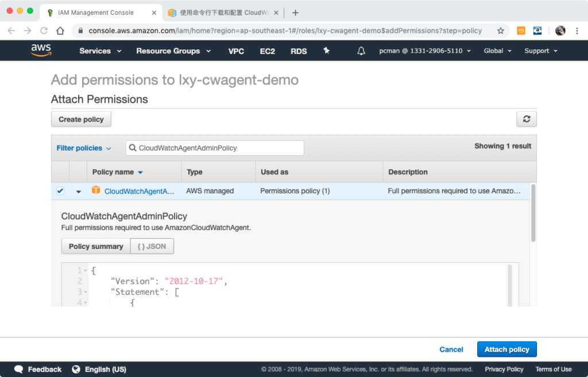Click the policy list vertical scrollbar

pyautogui.click(x=533, y=213)
